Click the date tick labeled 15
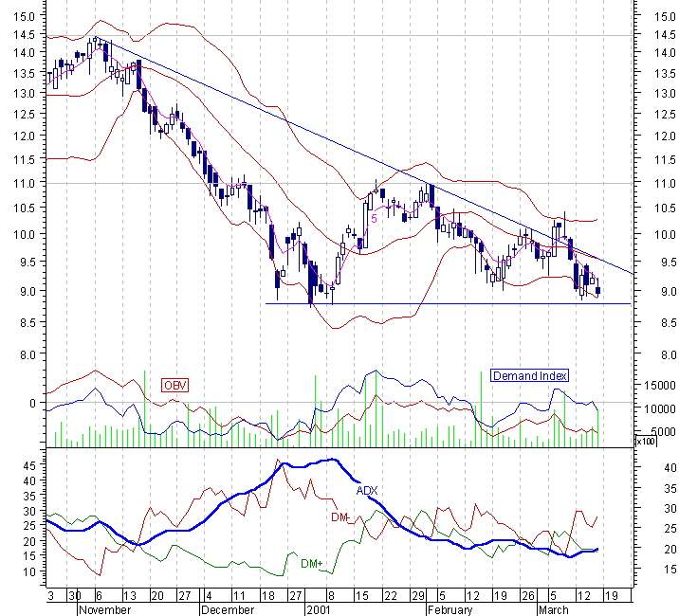 coord(361,596)
